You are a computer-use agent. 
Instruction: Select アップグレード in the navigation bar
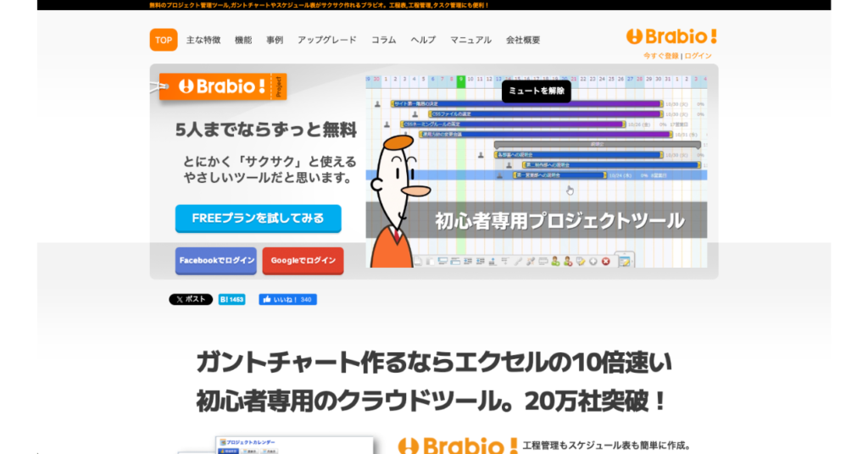[327, 40]
